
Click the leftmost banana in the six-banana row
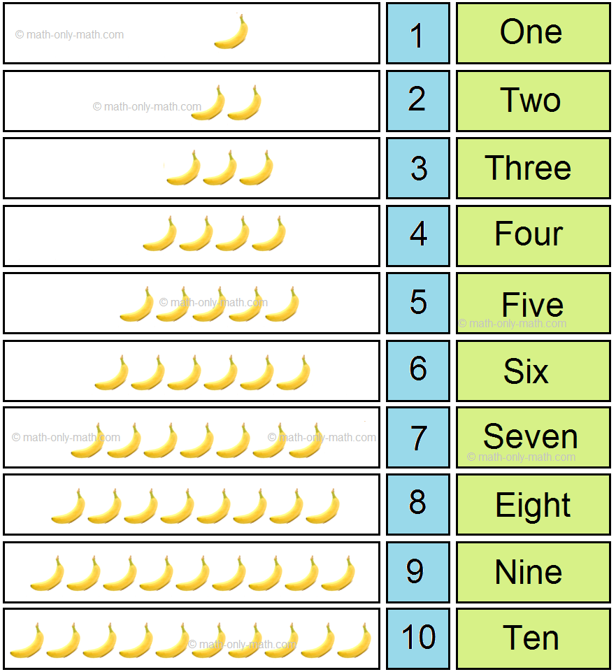coord(112,372)
